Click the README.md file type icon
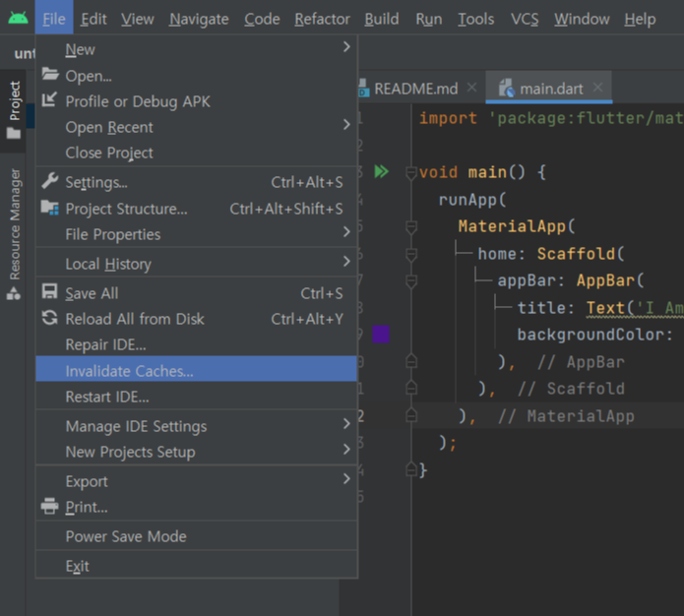The image size is (684, 616). 363,89
